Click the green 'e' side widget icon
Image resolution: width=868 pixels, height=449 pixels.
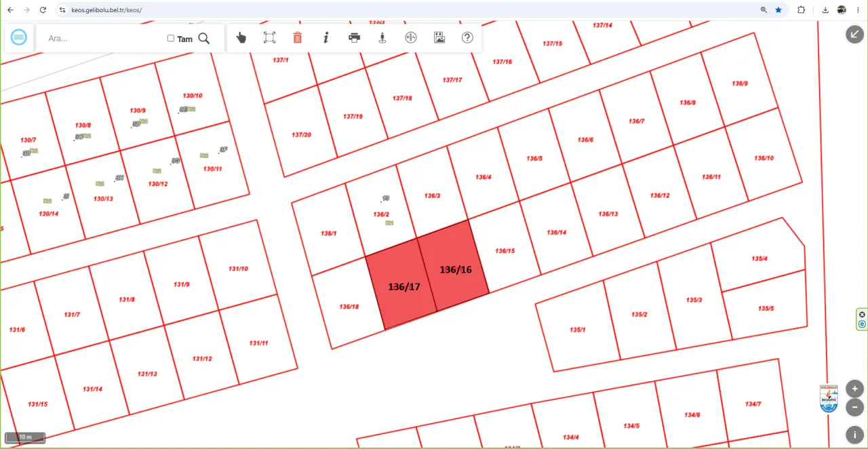pos(862,324)
